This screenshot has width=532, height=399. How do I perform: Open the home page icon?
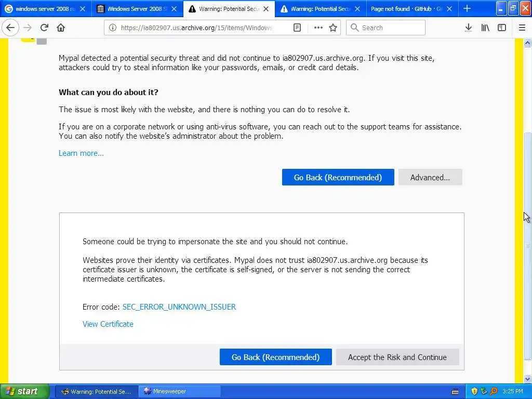61,28
